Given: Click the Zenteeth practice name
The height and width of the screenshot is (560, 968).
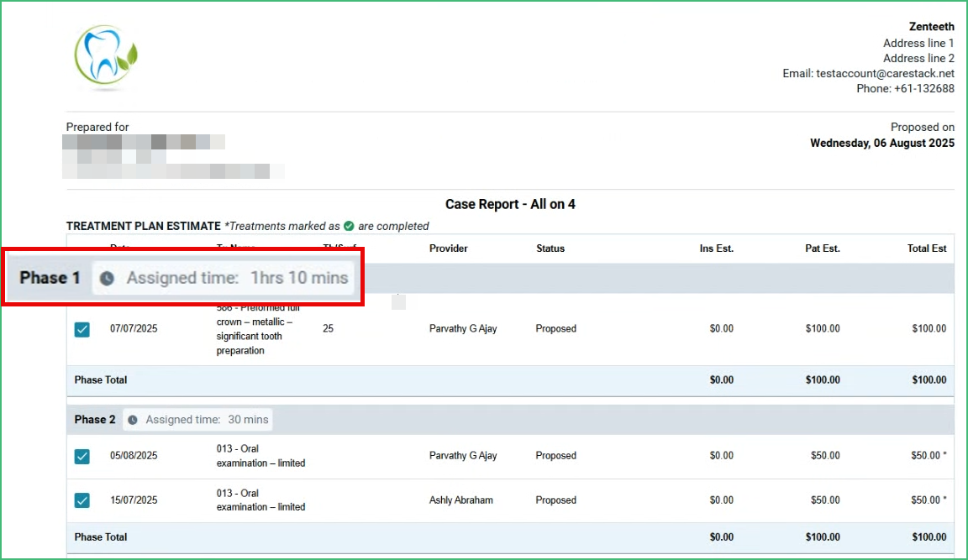Looking at the screenshot, I should pos(932,27).
